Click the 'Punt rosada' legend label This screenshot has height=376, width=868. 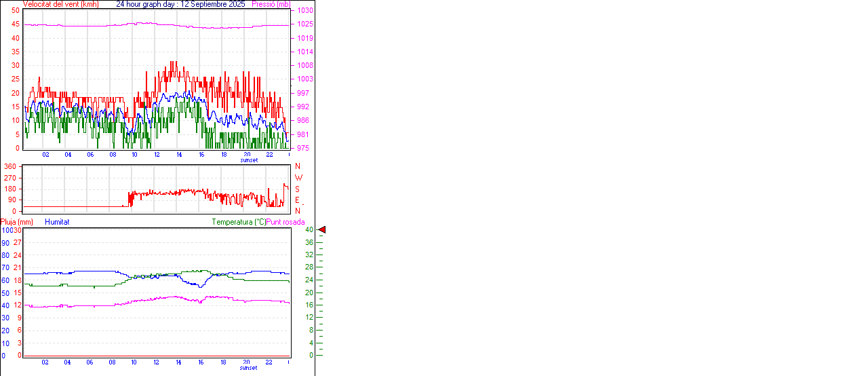(285, 222)
